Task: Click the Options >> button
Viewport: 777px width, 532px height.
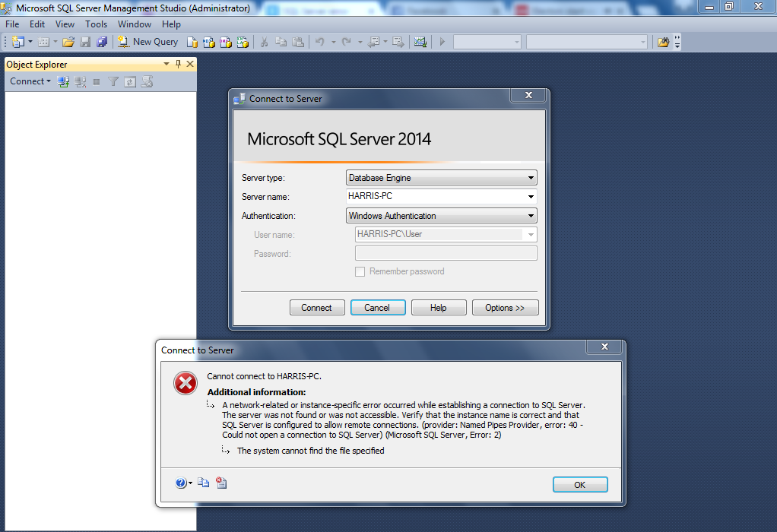Action: pyautogui.click(x=505, y=308)
